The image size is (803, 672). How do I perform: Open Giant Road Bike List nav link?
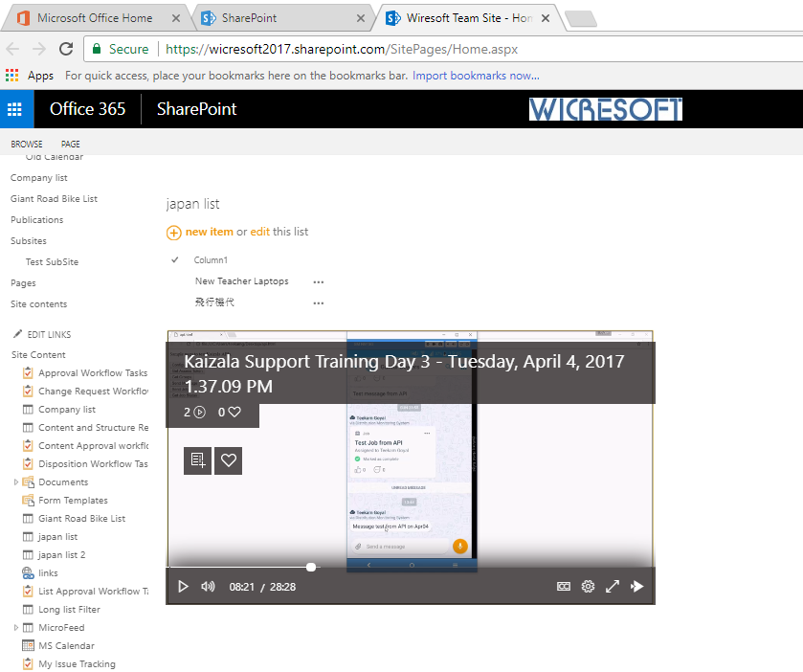(x=54, y=199)
